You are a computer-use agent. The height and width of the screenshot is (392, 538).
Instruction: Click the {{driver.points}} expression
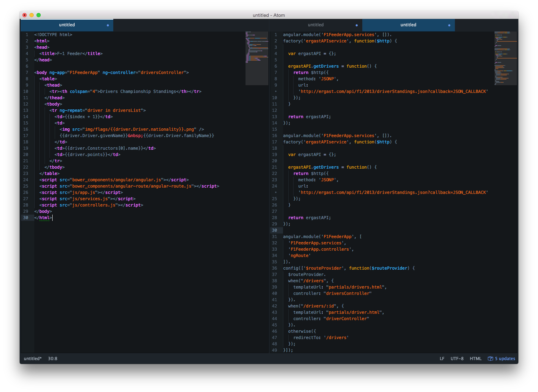point(86,155)
